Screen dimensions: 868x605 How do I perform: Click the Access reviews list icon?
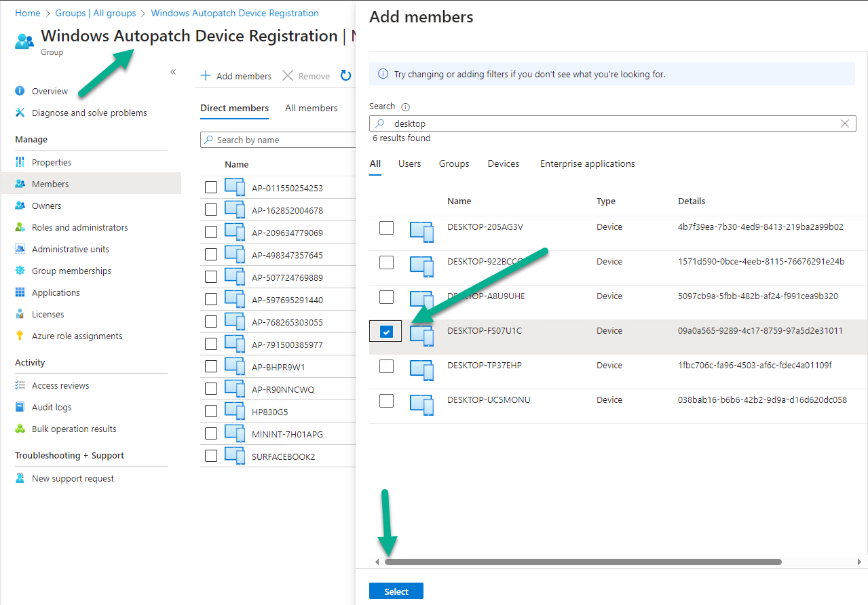pos(20,385)
